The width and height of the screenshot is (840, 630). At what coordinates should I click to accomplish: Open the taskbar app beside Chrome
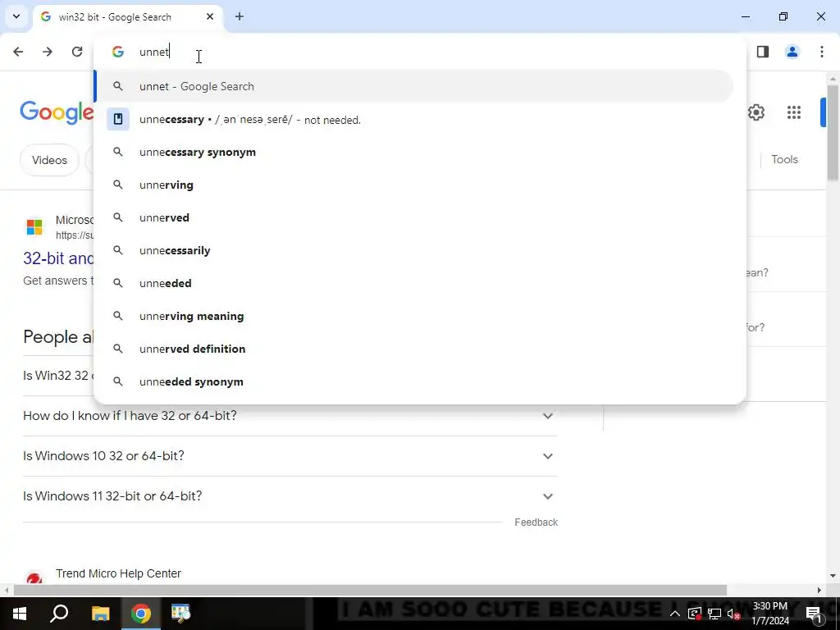[x=181, y=614]
